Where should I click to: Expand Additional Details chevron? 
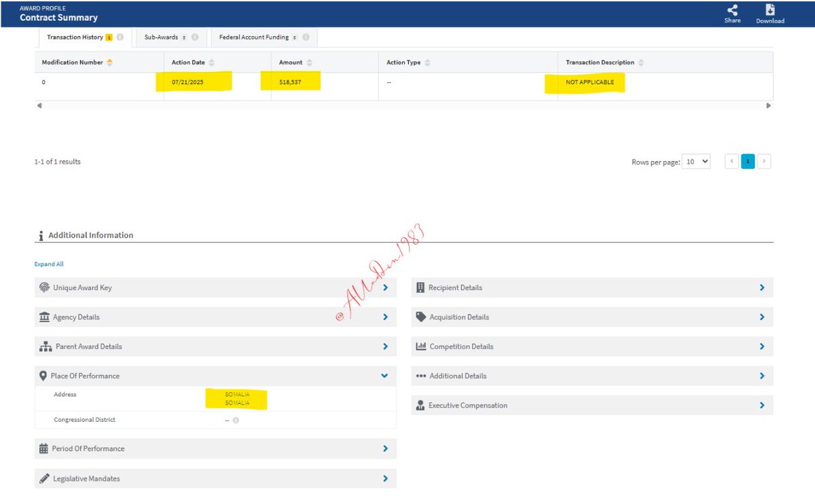(762, 376)
